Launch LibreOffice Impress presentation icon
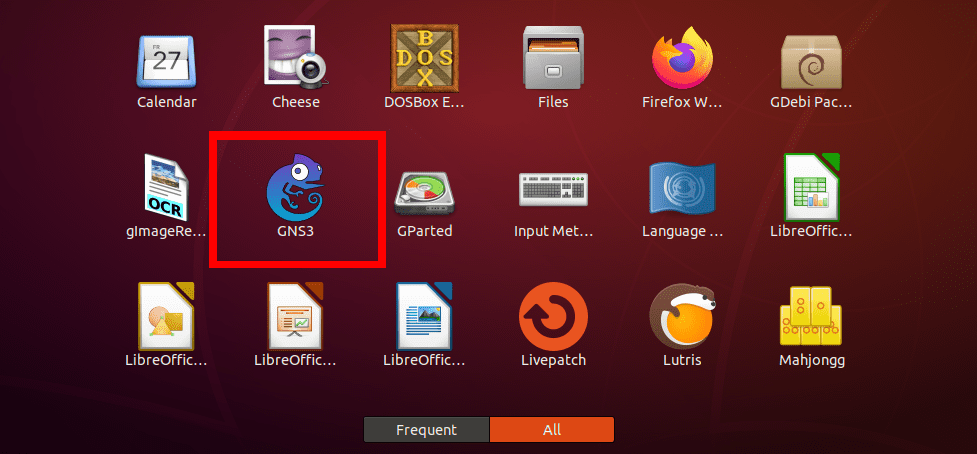This screenshot has width=977, height=454. tap(296, 316)
